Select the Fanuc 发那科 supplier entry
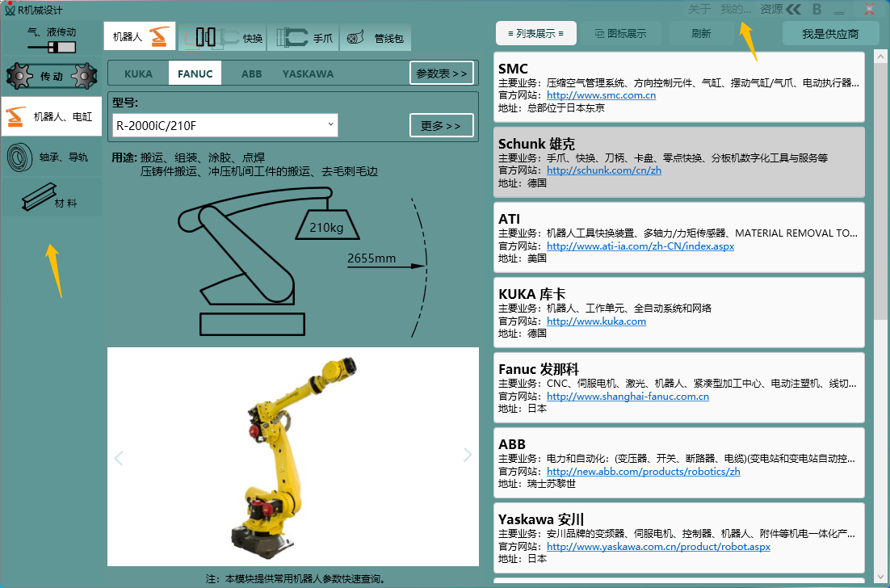This screenshot has width=890, height=588. (679, 388)
